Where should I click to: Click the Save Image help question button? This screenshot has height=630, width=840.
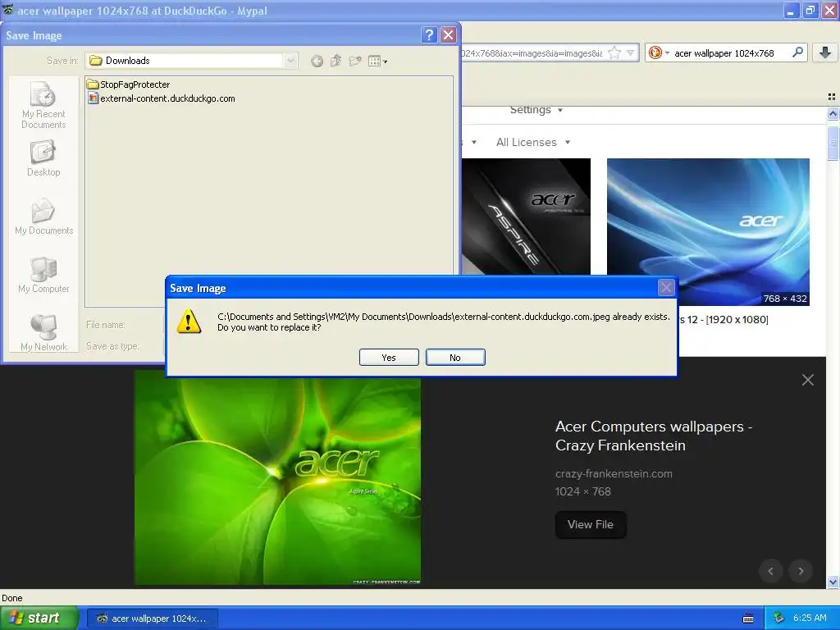tap(428, 35)
